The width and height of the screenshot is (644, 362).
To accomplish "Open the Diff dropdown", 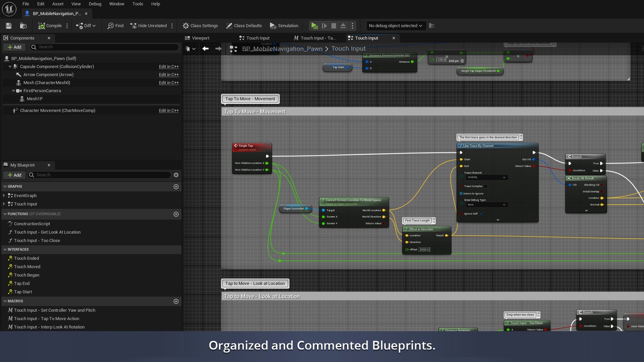I will tap(86, 26).
